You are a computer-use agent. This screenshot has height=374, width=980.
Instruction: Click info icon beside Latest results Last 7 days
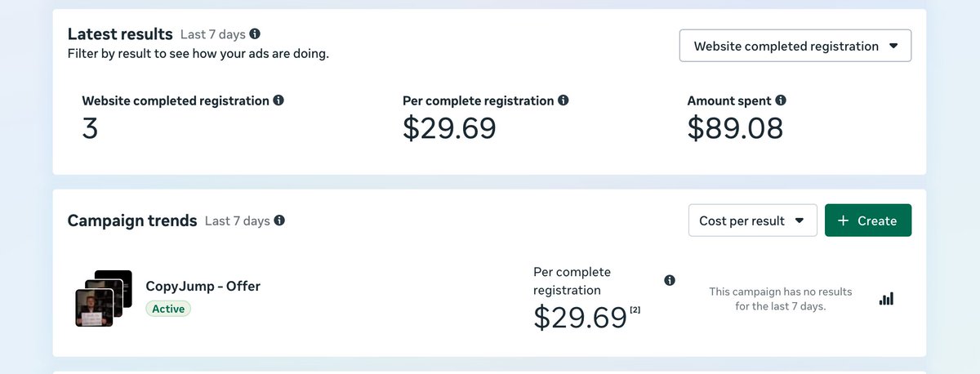[x=255, y=34]
